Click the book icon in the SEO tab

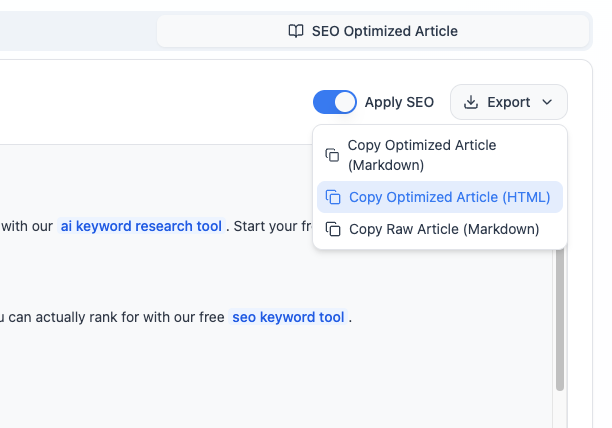295,31
